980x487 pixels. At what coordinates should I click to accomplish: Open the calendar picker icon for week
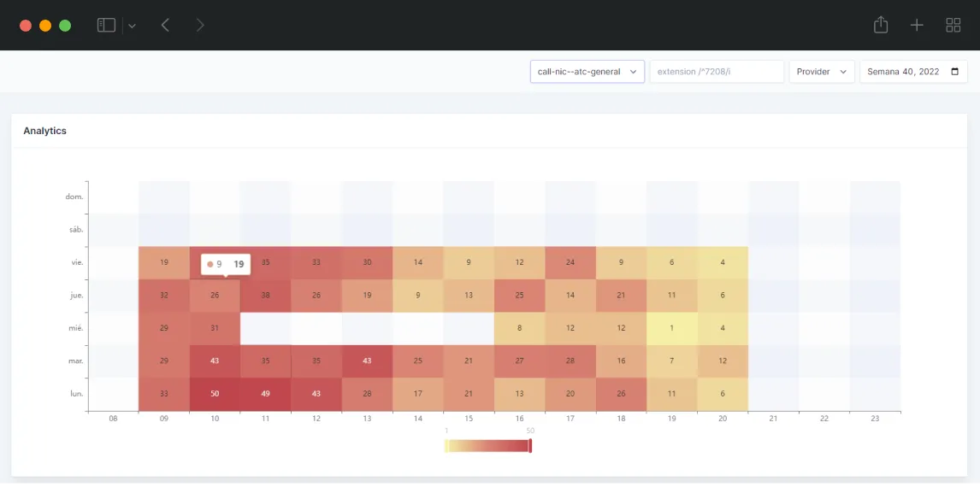(x=954, y=72)
